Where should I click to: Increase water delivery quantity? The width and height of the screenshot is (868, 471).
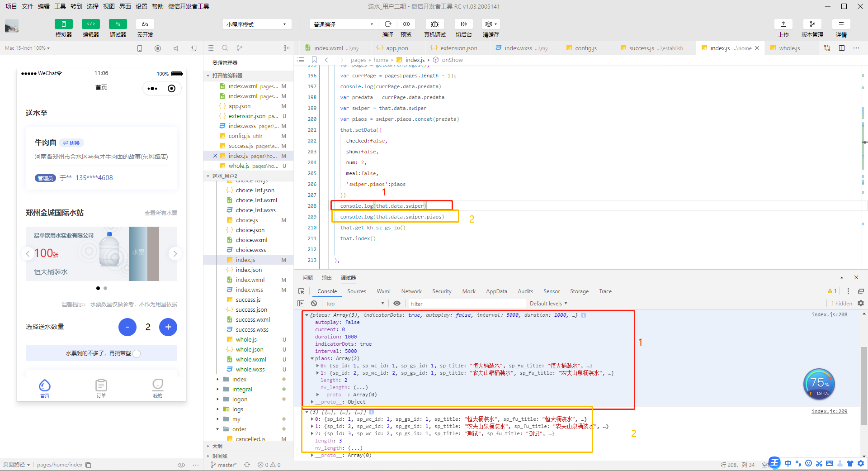tap(168, 327)
